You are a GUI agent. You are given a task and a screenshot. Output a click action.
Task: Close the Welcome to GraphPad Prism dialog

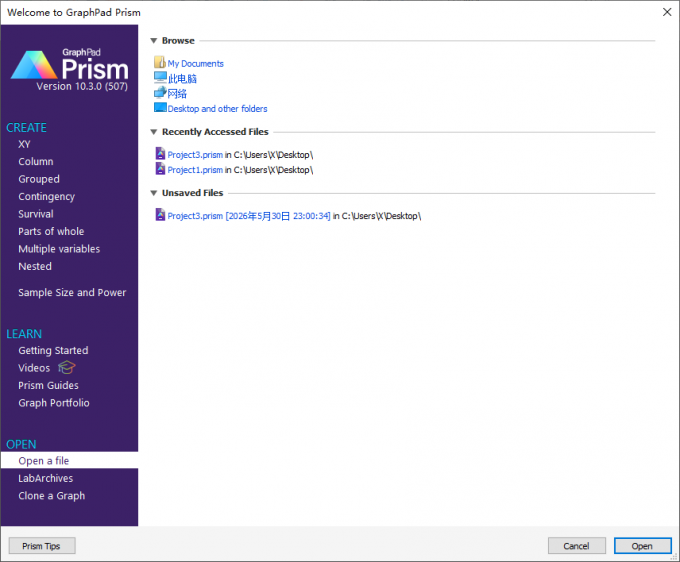point(667,12)
